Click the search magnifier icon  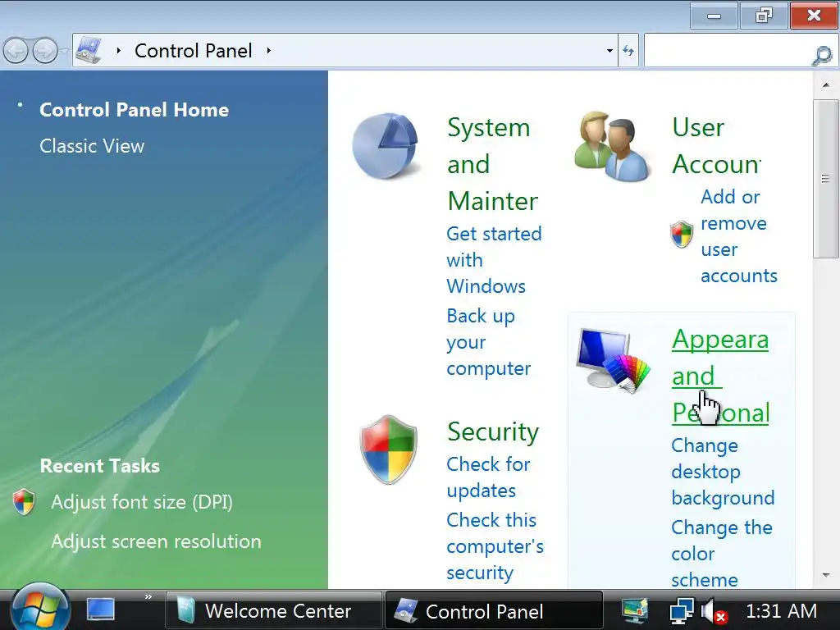click(822, 54)
